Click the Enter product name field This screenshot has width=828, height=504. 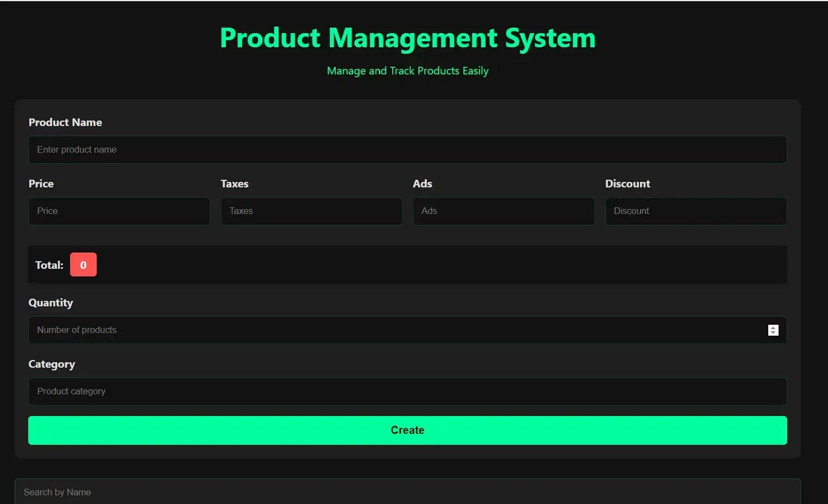click(x=407, y=150)
